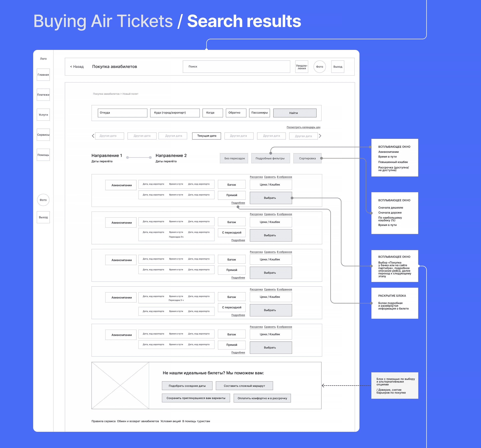Click Рассрочка link on first ticket
This screenshot has height=448, width=481.
pyautogui.click(x=256, y=177)
